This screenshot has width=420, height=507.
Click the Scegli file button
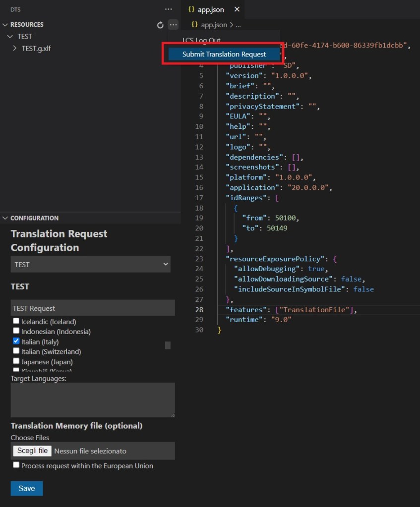(32, 451)
